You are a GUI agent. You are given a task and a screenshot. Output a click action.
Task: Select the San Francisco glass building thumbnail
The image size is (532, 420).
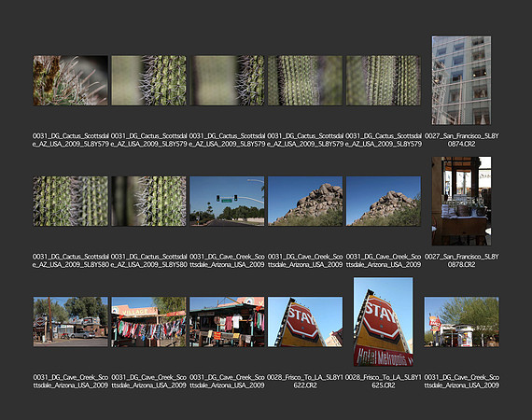coord(461,80)
